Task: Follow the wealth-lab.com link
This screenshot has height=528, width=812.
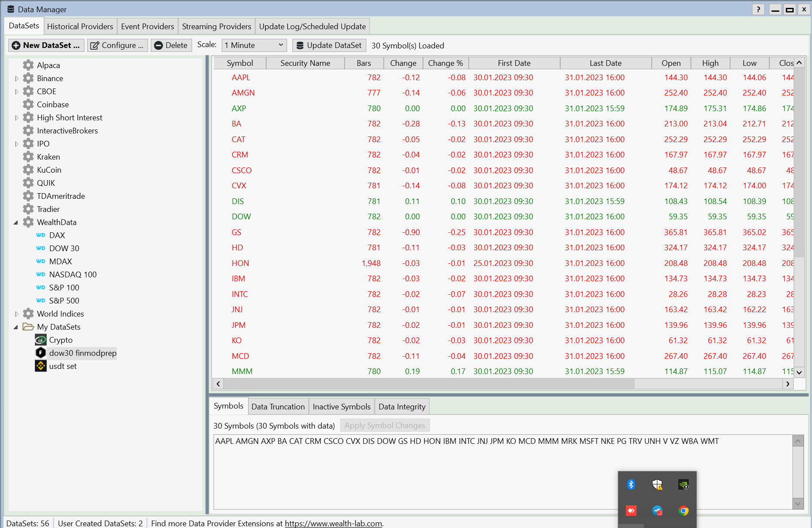Action: click(x=333, y=523)
